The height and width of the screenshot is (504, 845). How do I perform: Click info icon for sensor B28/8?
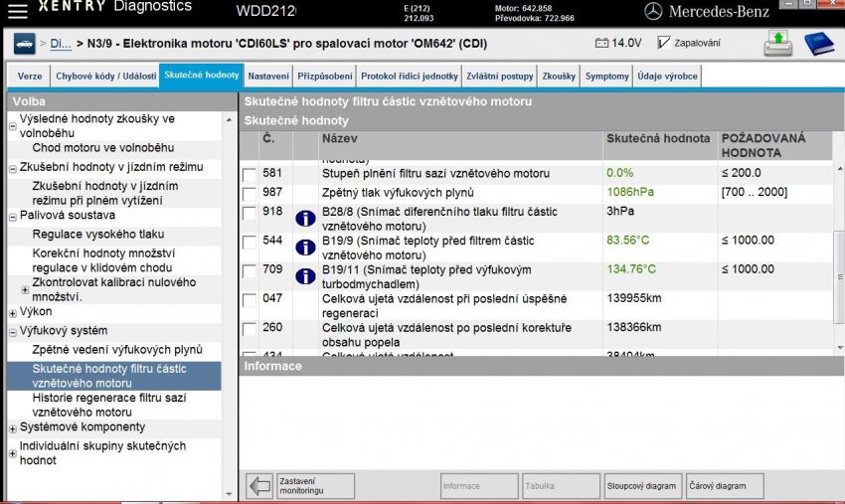[305, 219]
